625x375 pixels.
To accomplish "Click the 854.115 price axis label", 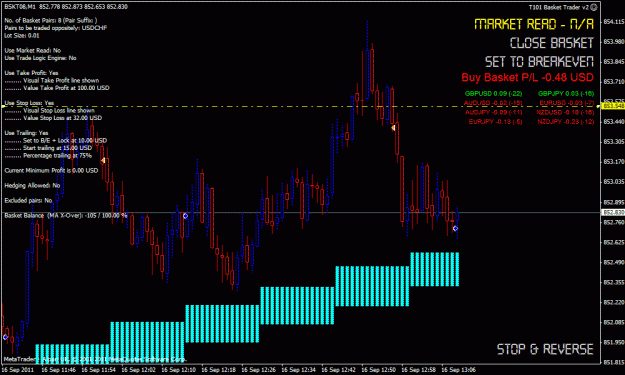I will click(614, 22).
